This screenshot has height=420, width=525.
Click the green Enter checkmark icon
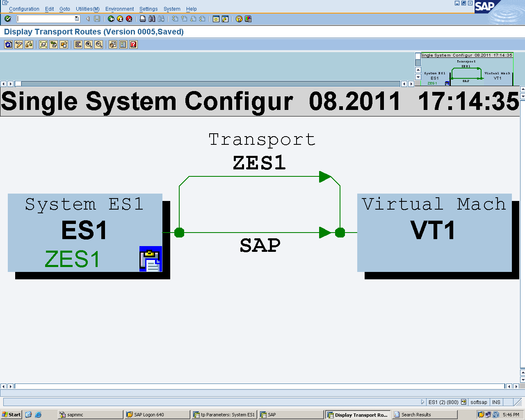pos(8,19)
